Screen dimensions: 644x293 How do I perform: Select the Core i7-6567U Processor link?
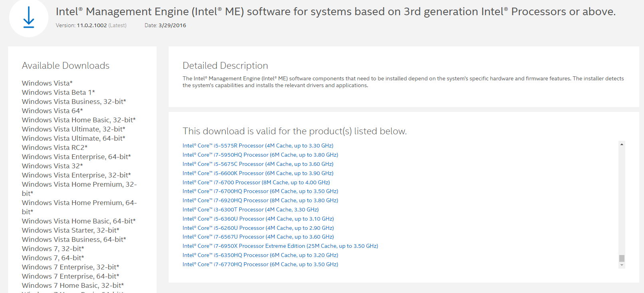(258, 237)
